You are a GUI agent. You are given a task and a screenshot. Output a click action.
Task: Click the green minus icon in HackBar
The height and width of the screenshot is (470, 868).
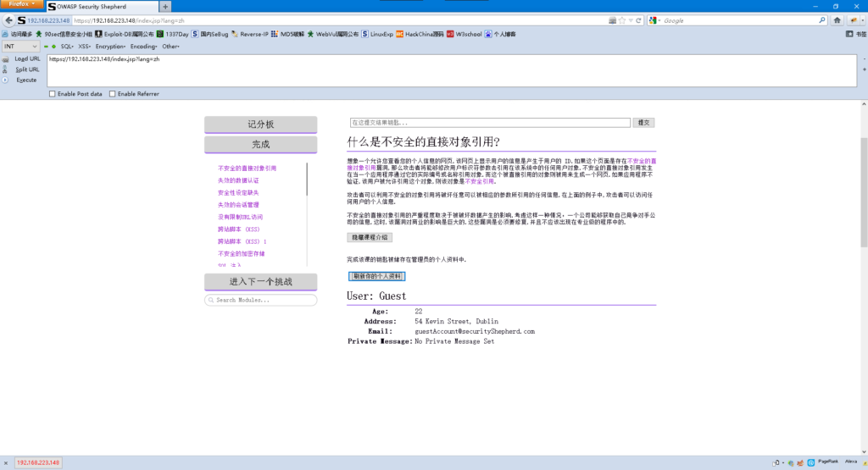[46, 47]
